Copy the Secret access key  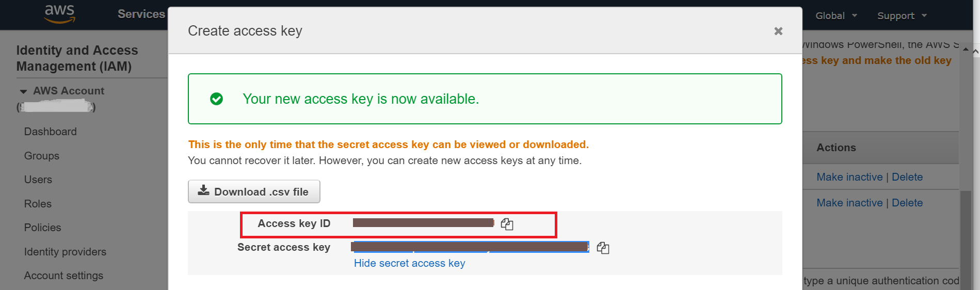[603, 248]
